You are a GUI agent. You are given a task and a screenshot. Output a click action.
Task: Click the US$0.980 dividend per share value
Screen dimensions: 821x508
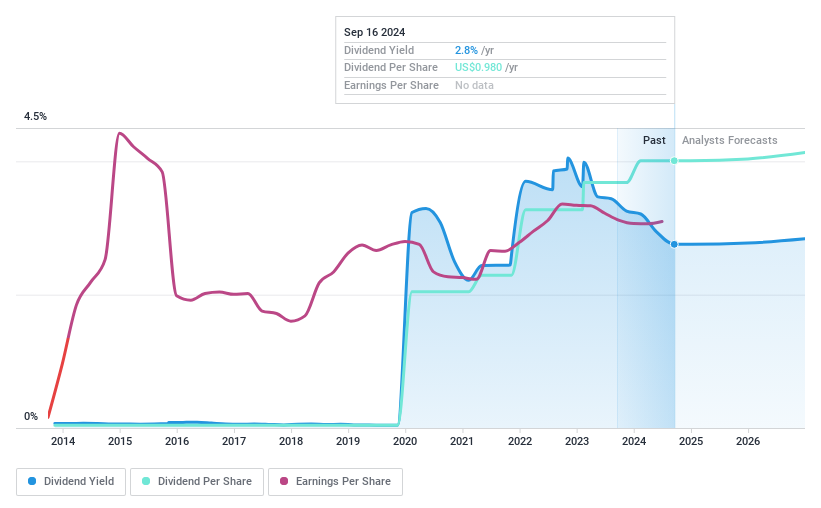[478, 68]
